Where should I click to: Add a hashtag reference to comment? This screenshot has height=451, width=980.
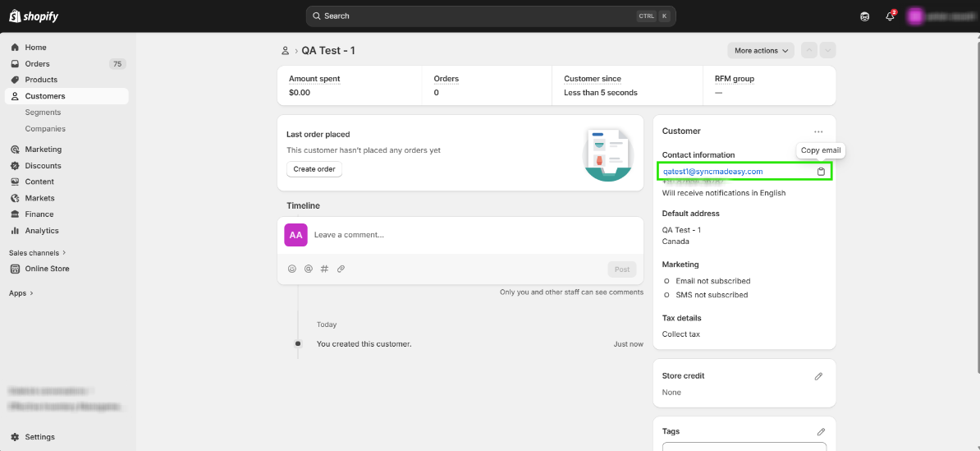(x=324, y=269)
